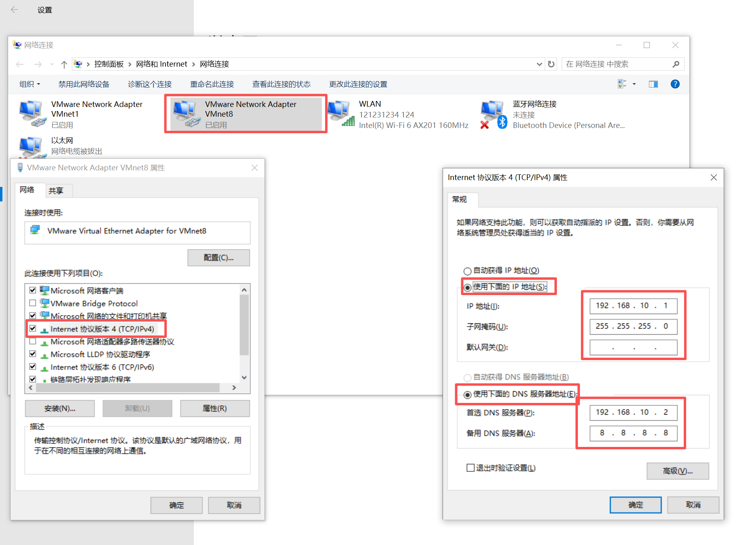Viewport: 756px width, 545px height.
Task: Toggle Microsoft LLDP 协议驱动程序 checkbox
Action: tap(33, 354)
